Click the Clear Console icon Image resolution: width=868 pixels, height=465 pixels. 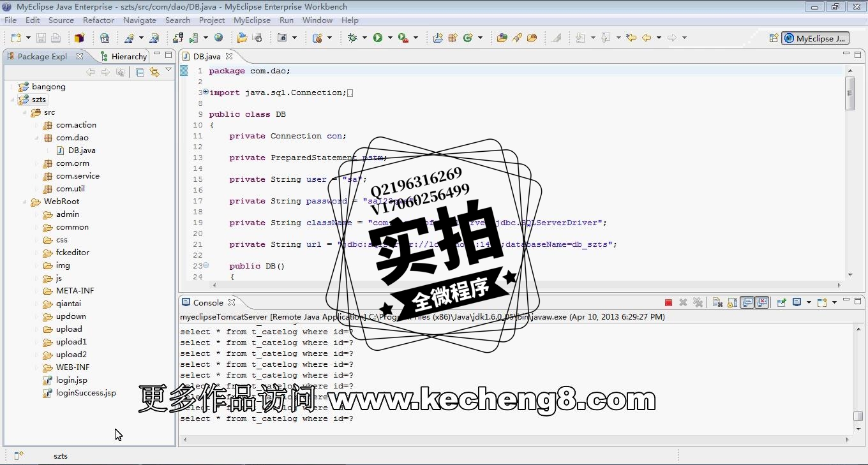click(x=717, y=302)
